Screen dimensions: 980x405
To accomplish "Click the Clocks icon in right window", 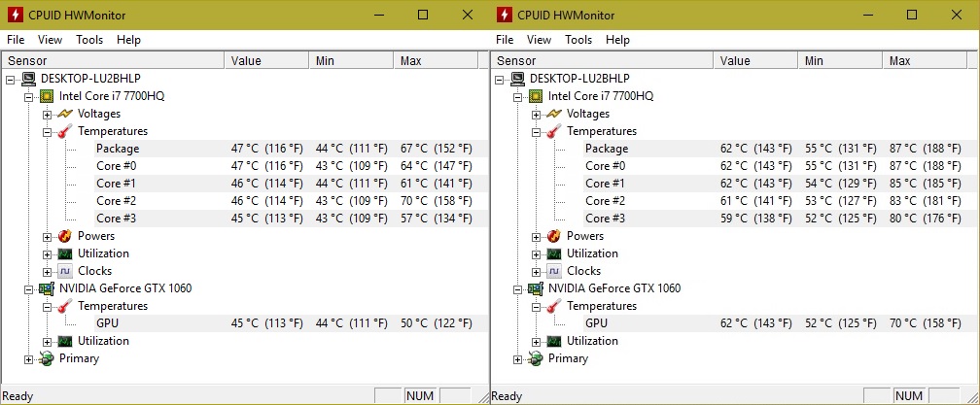I will (554, 271).
